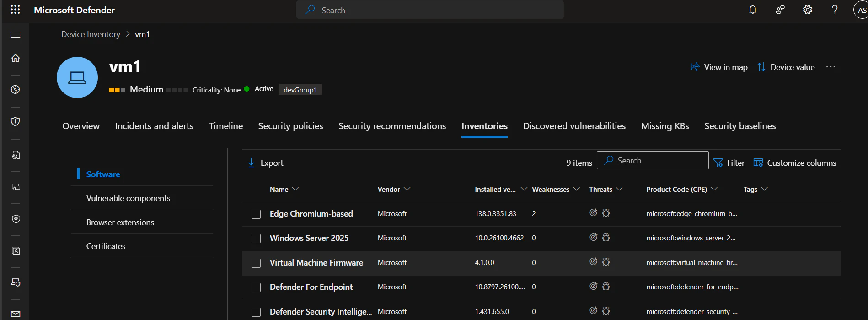Open the identity badge icon in the sidebar
Screen dimensions: 868x320
tap(16, 250)
